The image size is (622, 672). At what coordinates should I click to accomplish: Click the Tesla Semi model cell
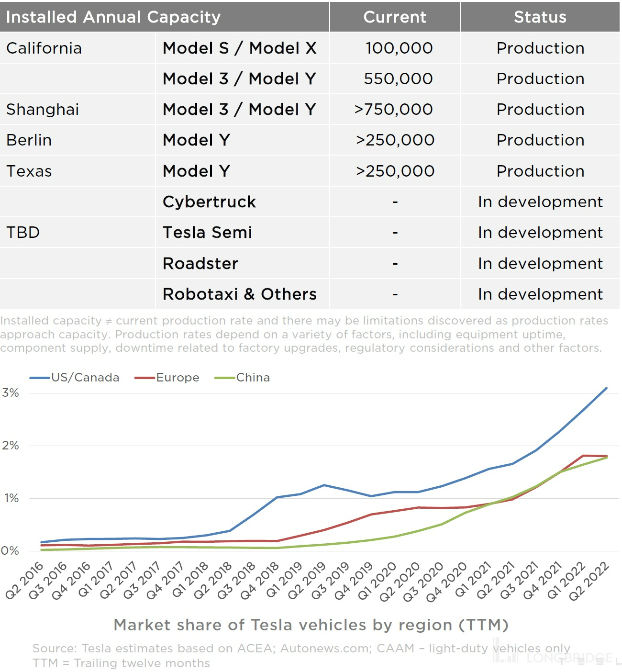click(x=207, y=232)
